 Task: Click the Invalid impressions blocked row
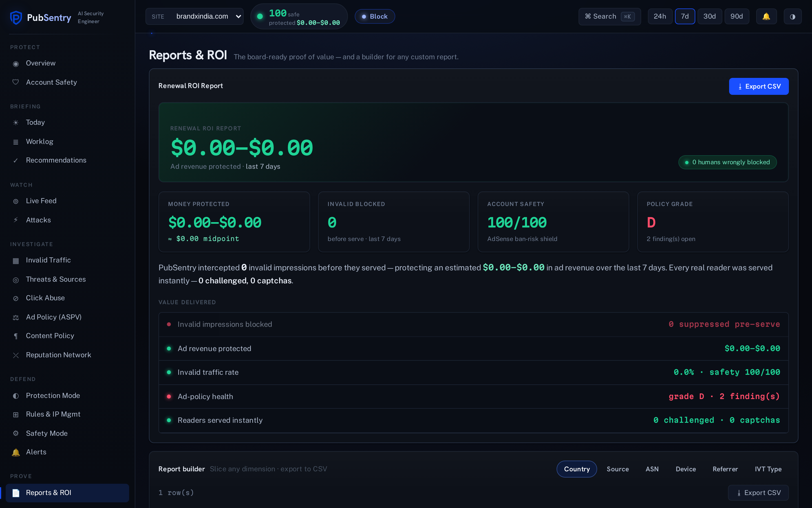(x=473, y=325)
